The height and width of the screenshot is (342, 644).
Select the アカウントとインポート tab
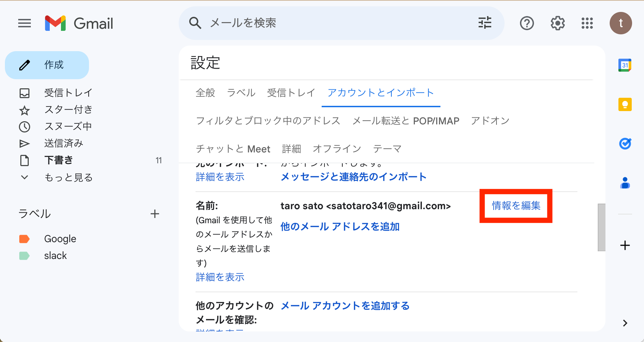click(x=381, y=93)
